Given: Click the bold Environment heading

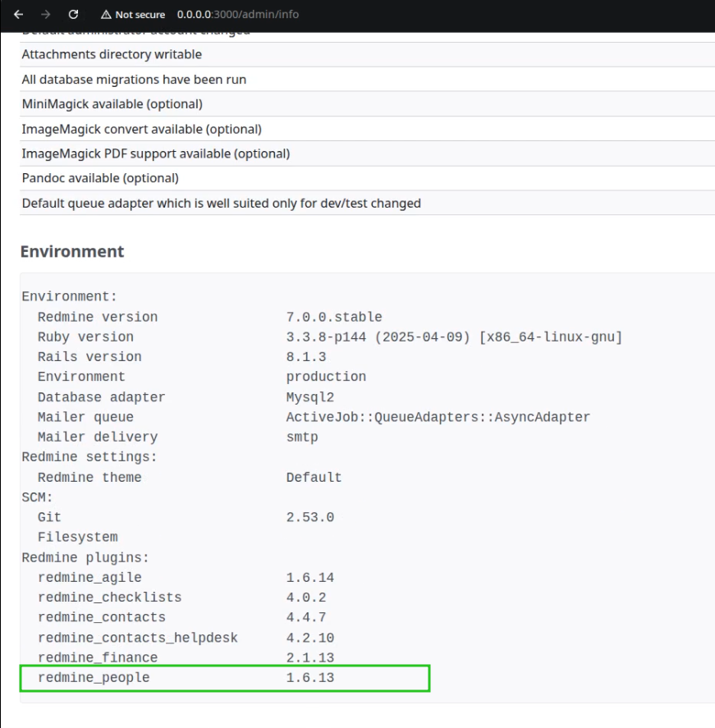Looking at the screenshot, I should coord(72,251).
